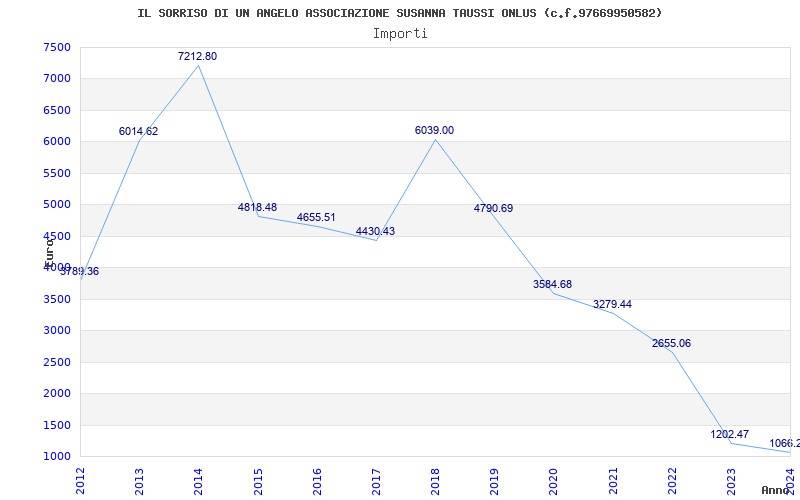Click the 4790.69 data label
800x500 pixels.
[493, 209]
